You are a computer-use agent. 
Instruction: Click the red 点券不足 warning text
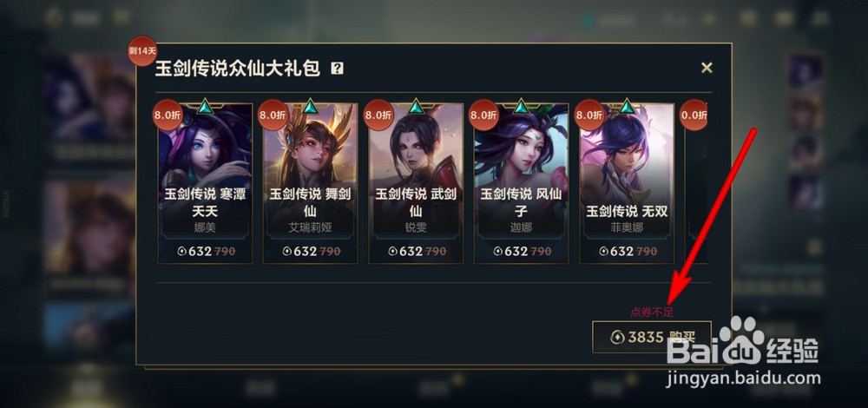[652, 313]
